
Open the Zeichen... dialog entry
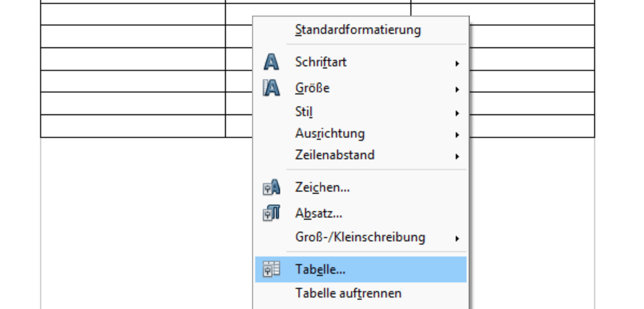click(322, 188)
